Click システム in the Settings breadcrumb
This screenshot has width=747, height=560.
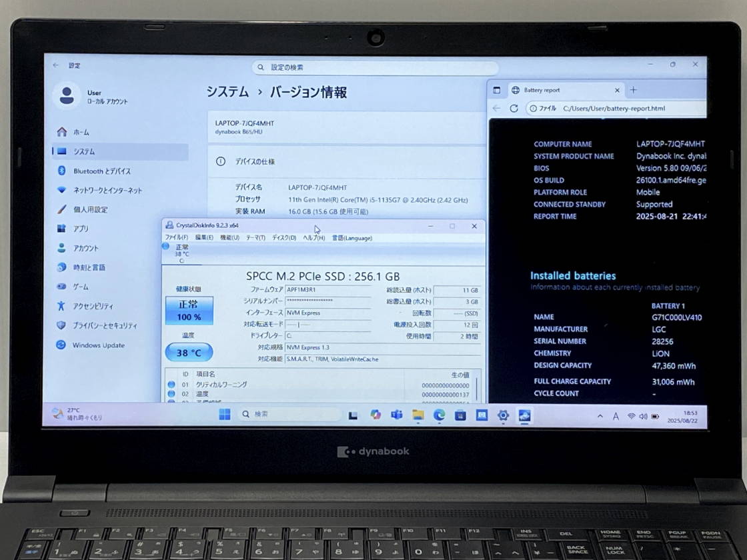click(227, 92)
